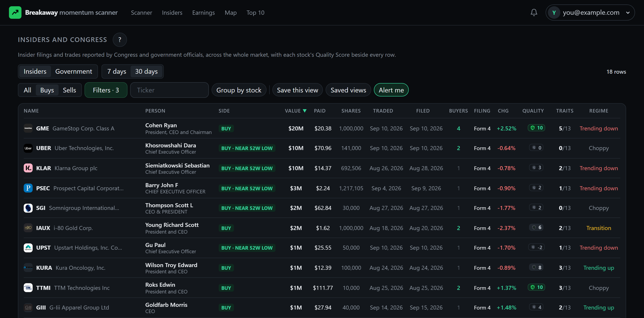Image resolution: width=644 pixels, height=318 pixels.
Task: Click KURA's Trending up regime
Action: [x=599, y=268]
